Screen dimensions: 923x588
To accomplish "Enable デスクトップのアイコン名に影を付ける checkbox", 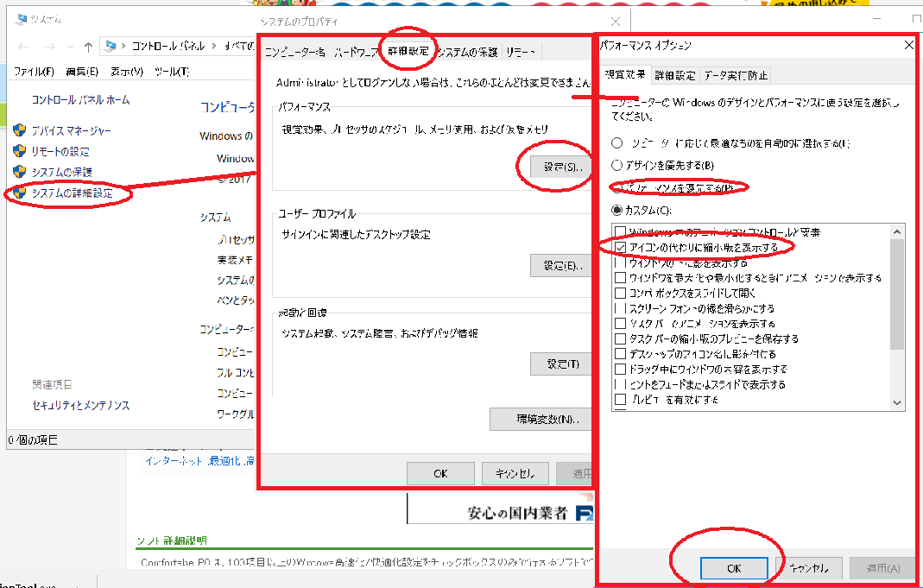I will 620,354.
